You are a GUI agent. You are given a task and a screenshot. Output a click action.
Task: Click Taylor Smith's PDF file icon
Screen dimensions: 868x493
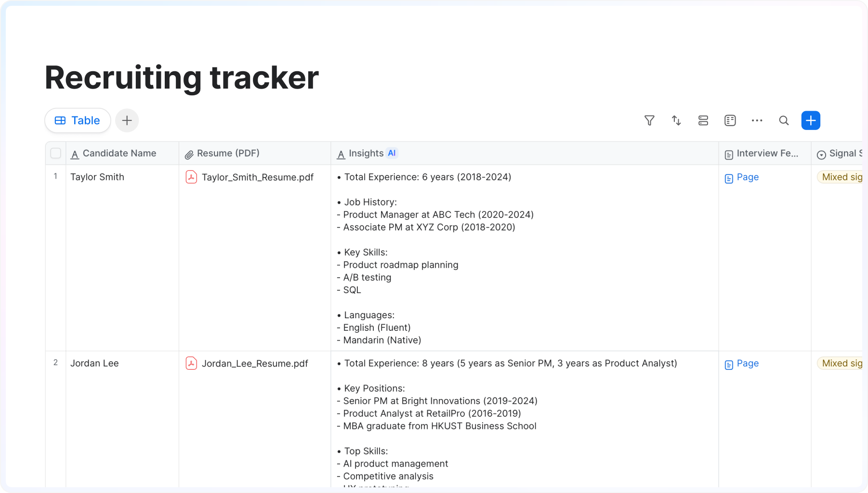(191, 177)
